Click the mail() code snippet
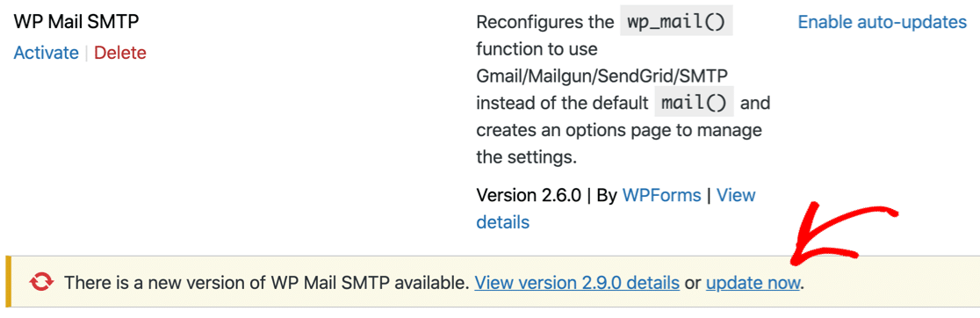This screenshot has width=980, height=318. [x=695, y=103]
